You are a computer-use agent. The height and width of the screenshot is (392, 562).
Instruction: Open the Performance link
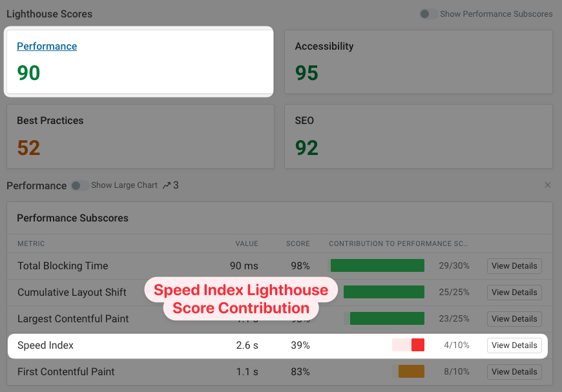tap(47, 46)
